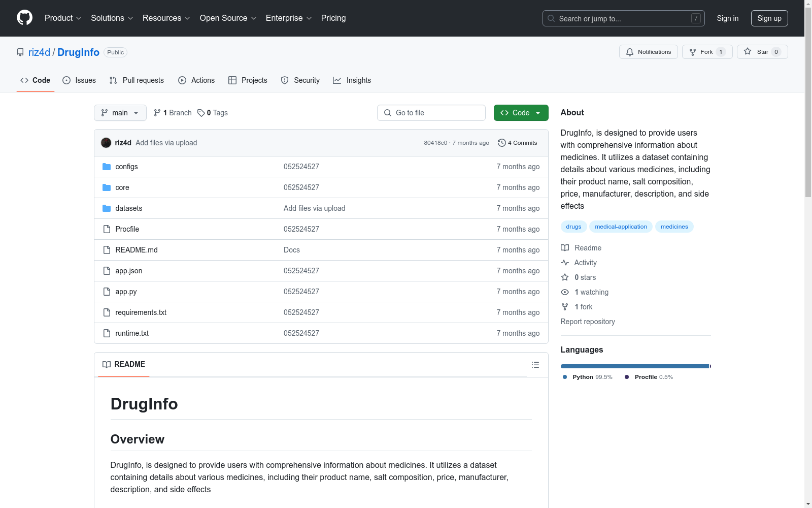Switch to the Actions tab

[x=196, y=80]
